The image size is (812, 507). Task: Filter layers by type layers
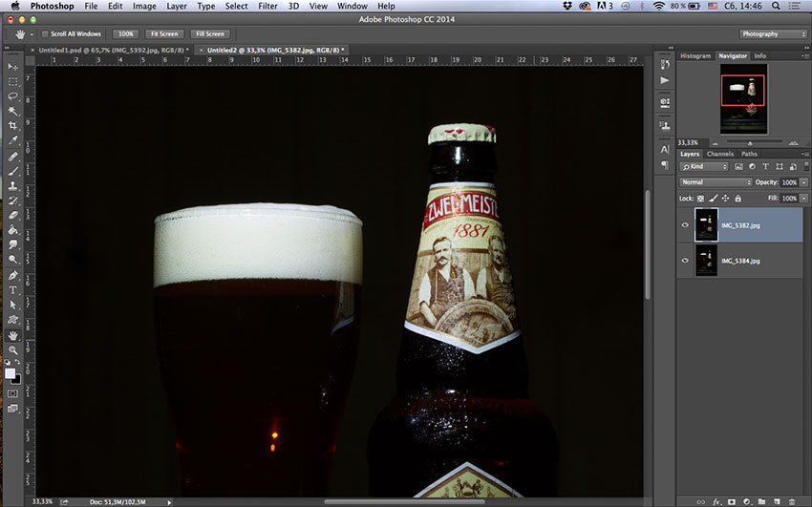pyautogui.click(x=765, y=166)
